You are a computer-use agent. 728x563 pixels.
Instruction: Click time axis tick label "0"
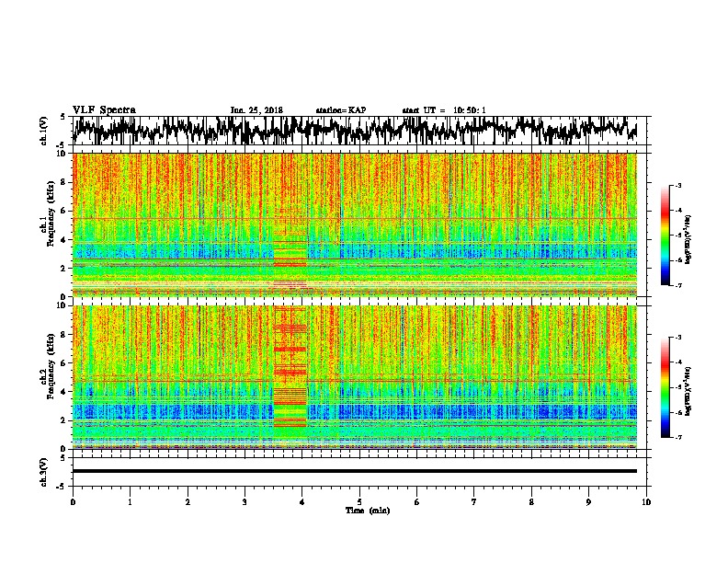[x=73, y=502]
